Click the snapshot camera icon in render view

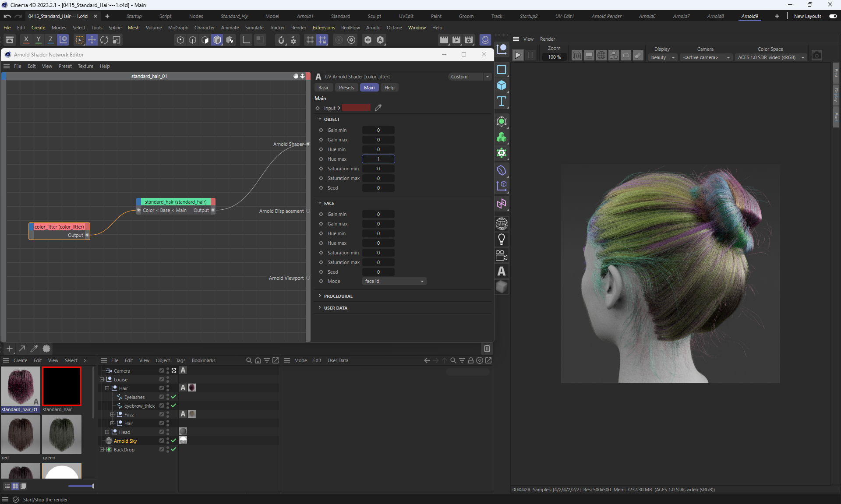[816, 56]
